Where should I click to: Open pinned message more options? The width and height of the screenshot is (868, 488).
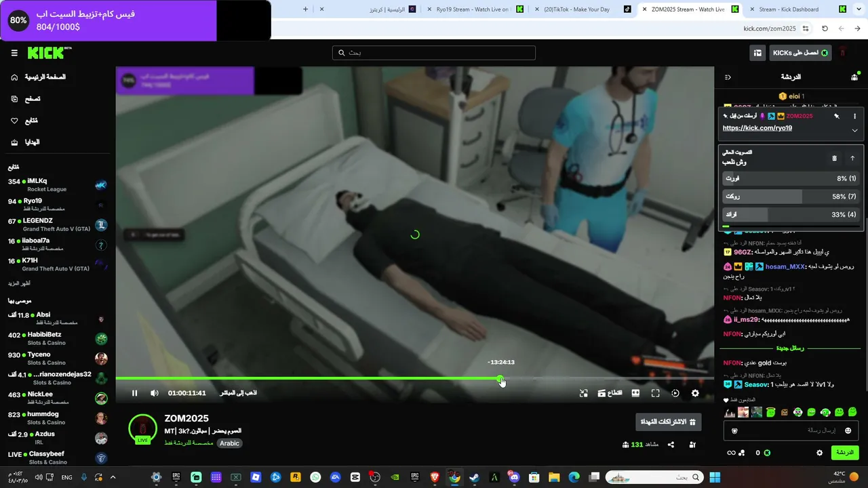point(854,116)
